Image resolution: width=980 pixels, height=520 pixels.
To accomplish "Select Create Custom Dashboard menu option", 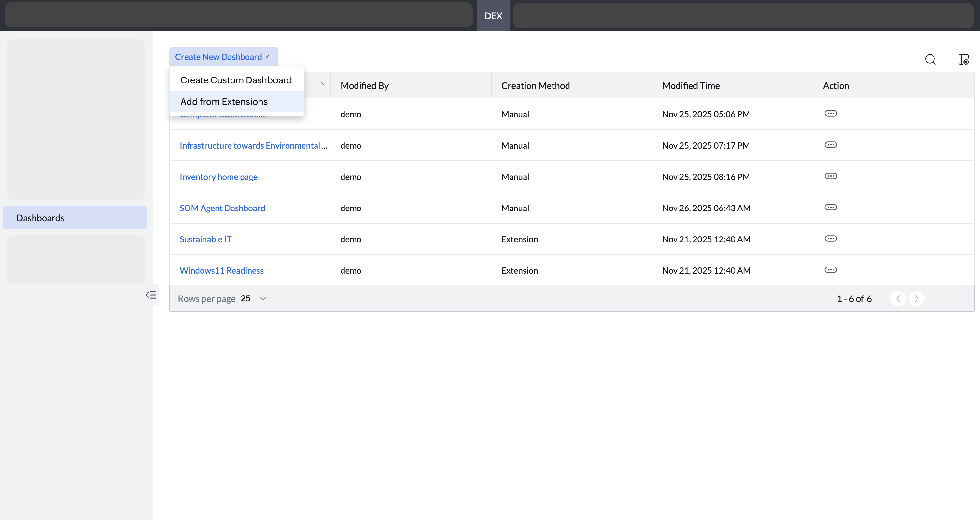I will tap(236, 80).
